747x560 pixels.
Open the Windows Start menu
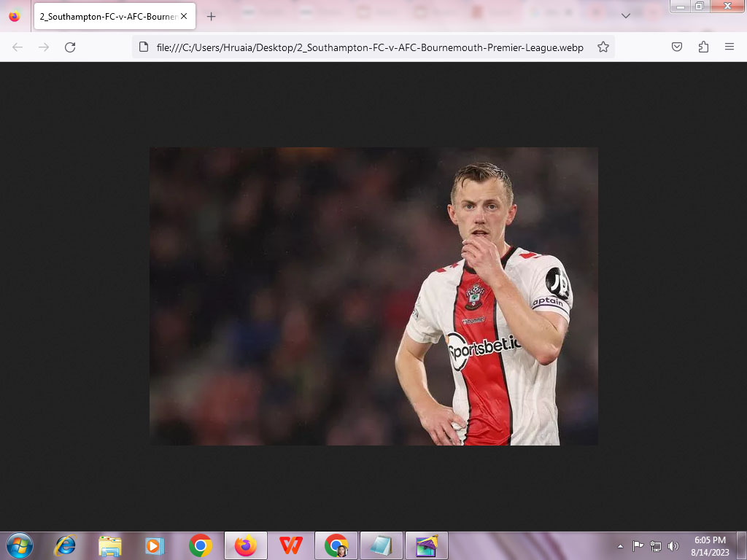pyautogui.click(x=20, y=545)
